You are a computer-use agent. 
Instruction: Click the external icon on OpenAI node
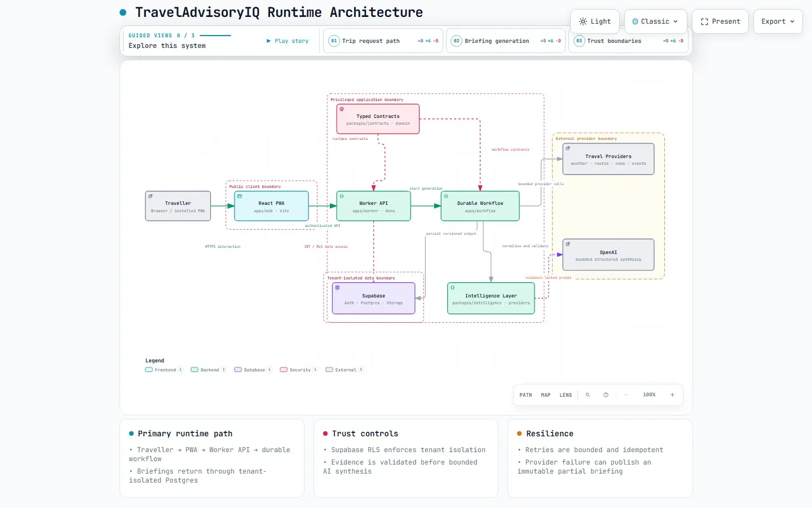click(568, 244)
